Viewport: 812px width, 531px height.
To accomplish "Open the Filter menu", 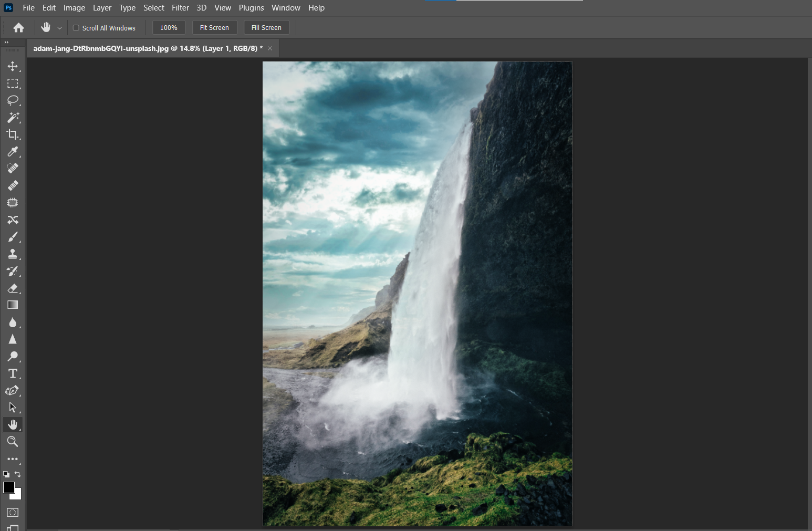I will [180, 8].
